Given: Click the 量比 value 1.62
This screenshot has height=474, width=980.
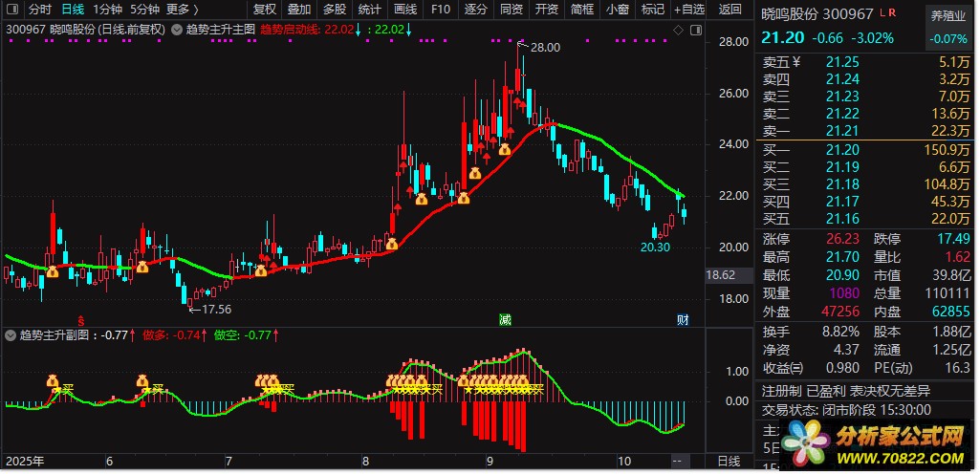Looking at the screenshot, I should coord(957,257).
